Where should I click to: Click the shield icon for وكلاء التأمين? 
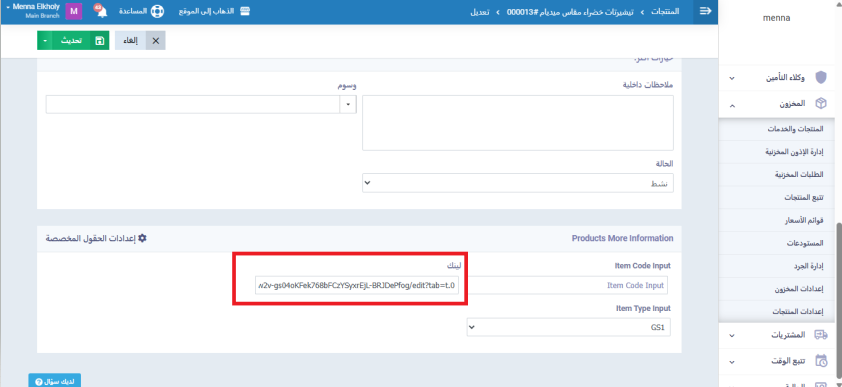821,78
